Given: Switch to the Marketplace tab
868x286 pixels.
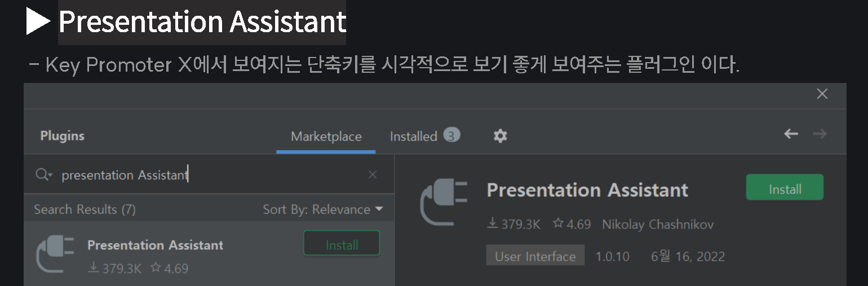Looking at the screenshot, I should 326,137.
